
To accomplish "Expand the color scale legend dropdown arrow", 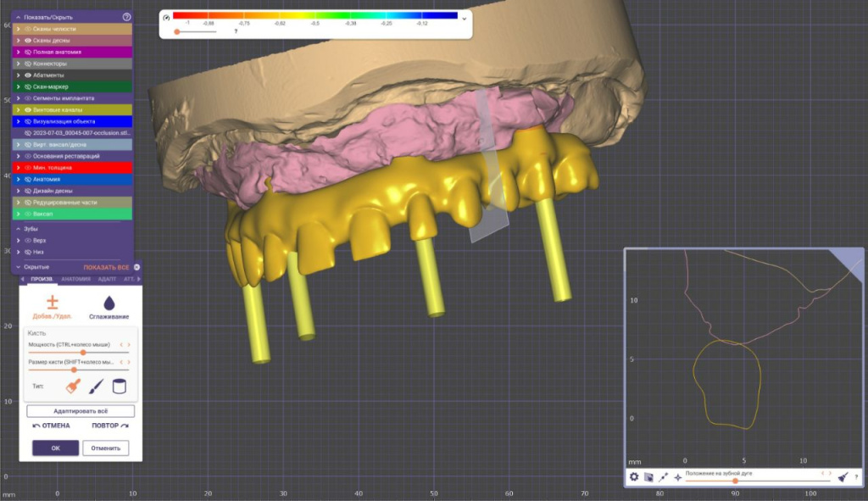I will [x=464, y=17].
